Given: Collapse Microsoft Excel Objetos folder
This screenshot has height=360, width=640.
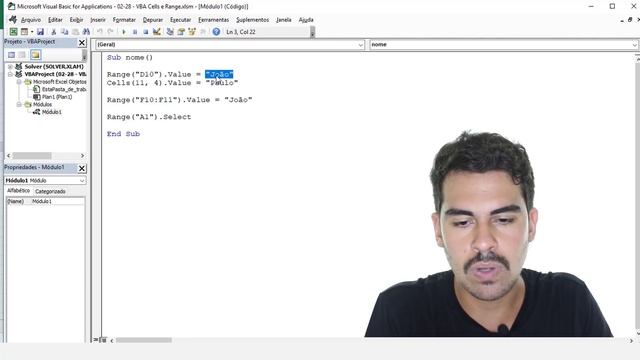Looking at the screenshot, I should [x=19, y=82].
